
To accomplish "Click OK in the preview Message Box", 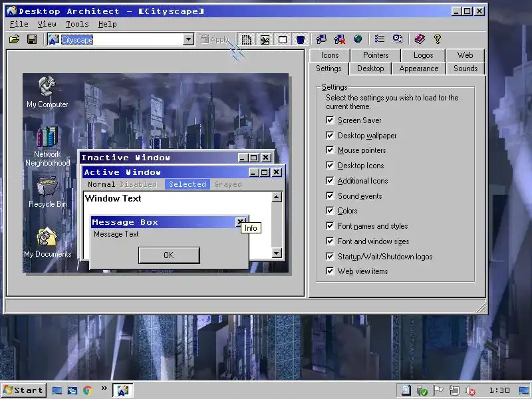I will click(x=169, y=255).
